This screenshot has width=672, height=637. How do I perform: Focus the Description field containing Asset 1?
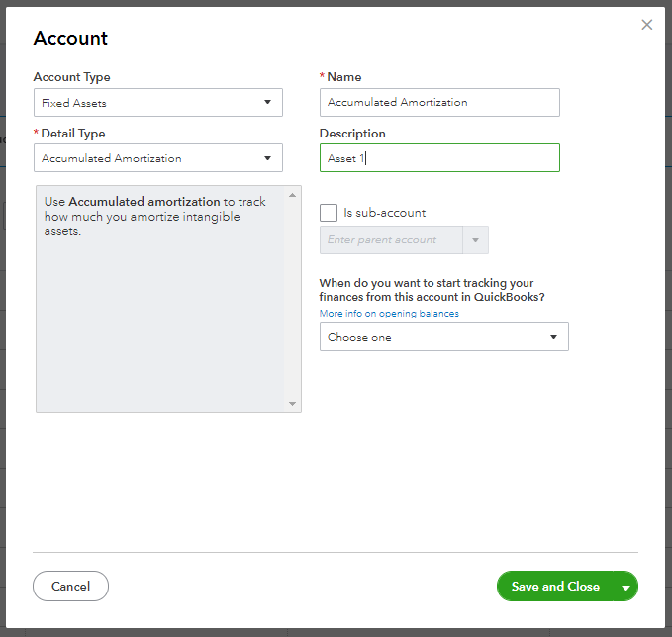[439, 158]
